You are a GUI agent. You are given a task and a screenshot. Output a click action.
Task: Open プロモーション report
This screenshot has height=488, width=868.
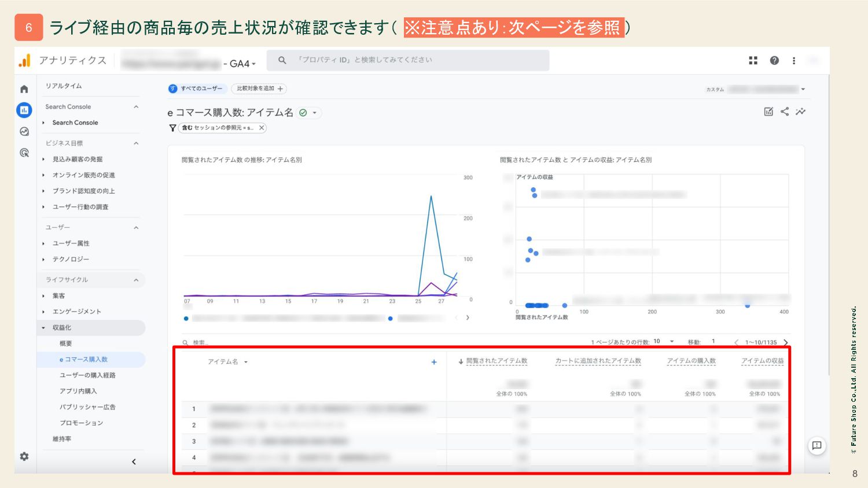[x=81, y=423]
